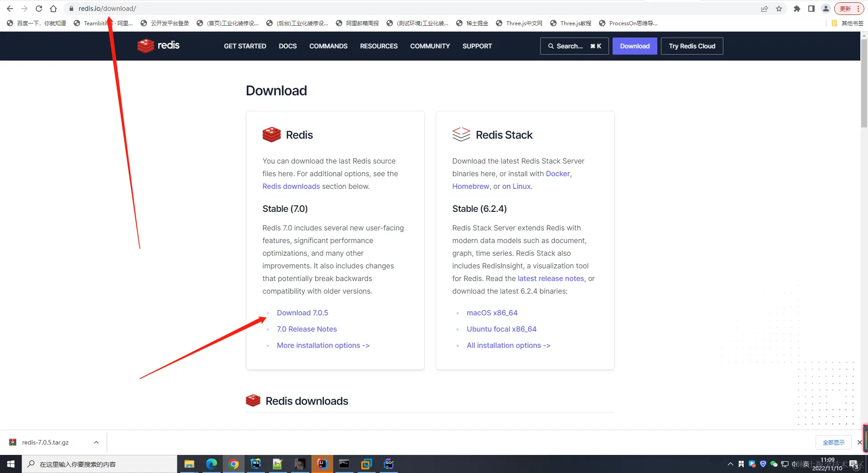
Task: Open the Three.js中文网 bookmark
Action: [x=519, y=23]
